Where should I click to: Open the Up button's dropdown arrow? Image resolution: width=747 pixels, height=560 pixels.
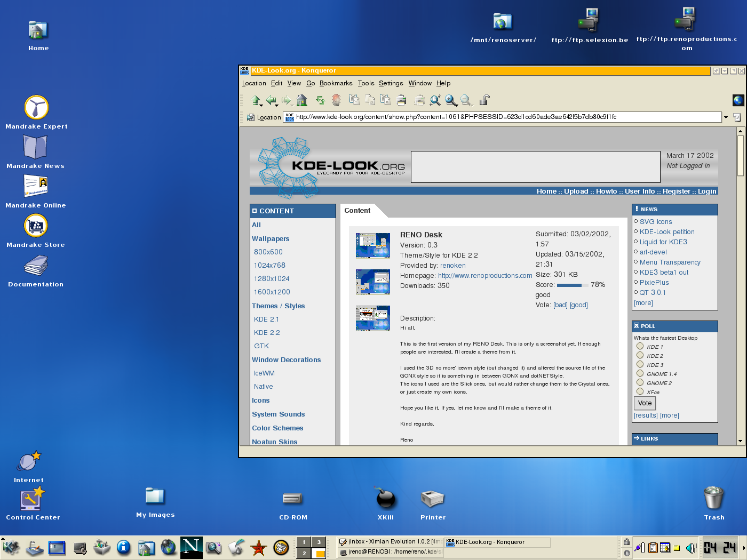point(261,105)
